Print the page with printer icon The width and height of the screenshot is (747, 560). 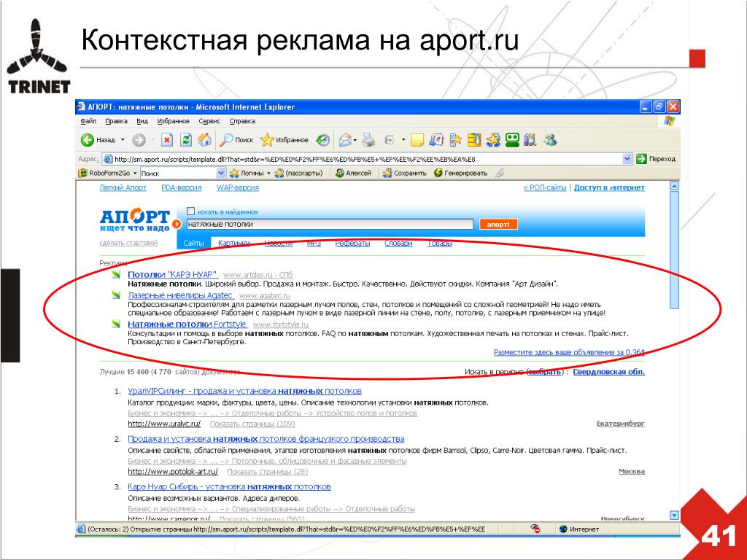(x=368, y=140)
